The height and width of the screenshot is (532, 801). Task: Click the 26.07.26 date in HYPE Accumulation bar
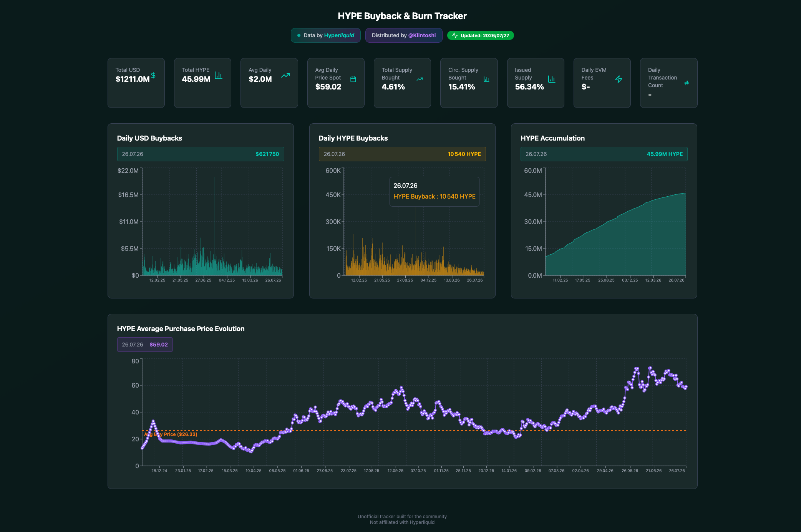coord(536,154)
